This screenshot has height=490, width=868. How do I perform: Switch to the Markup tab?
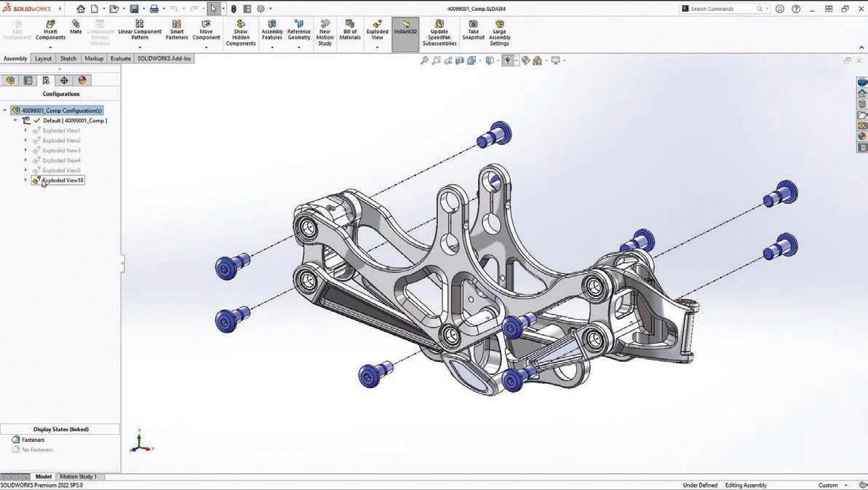[x=94, y=59]
